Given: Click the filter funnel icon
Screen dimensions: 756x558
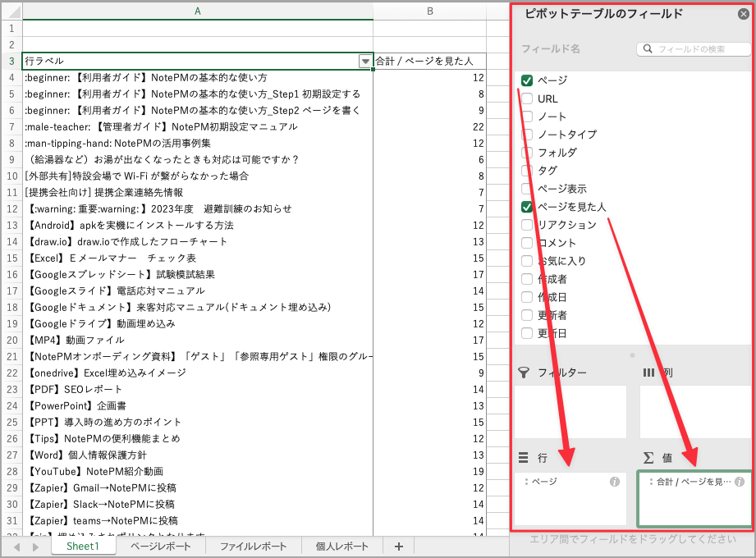Looking at the screenshot, I should [x=524, y=373].
